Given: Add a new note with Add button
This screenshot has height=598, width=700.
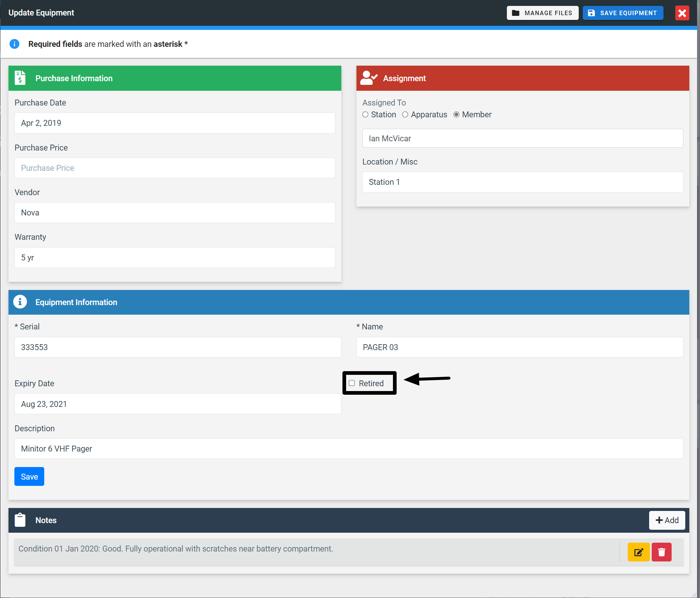Looking at the screenshot, I should [x=666, y=520].
